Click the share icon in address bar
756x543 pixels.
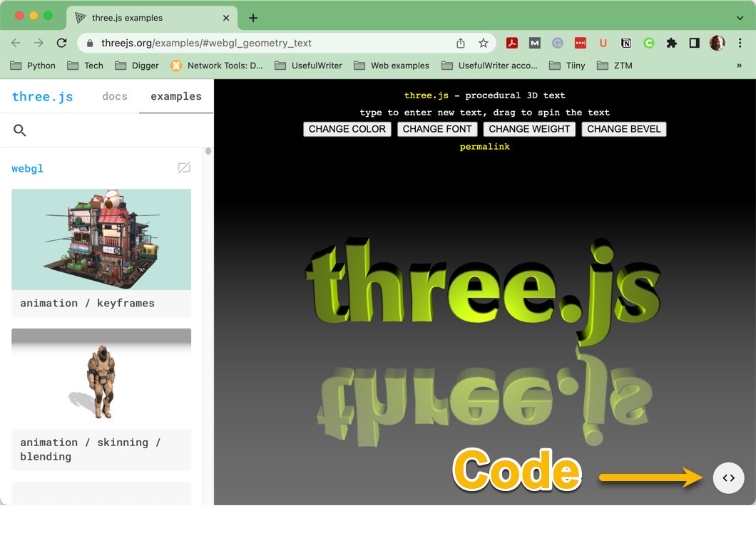tap(461, 43)
